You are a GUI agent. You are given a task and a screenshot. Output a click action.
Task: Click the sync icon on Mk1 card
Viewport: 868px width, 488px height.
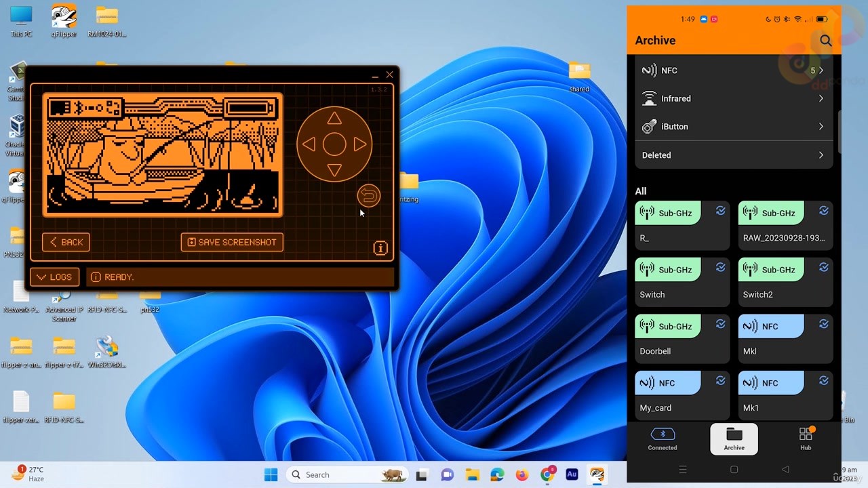[x=823, y=380]
